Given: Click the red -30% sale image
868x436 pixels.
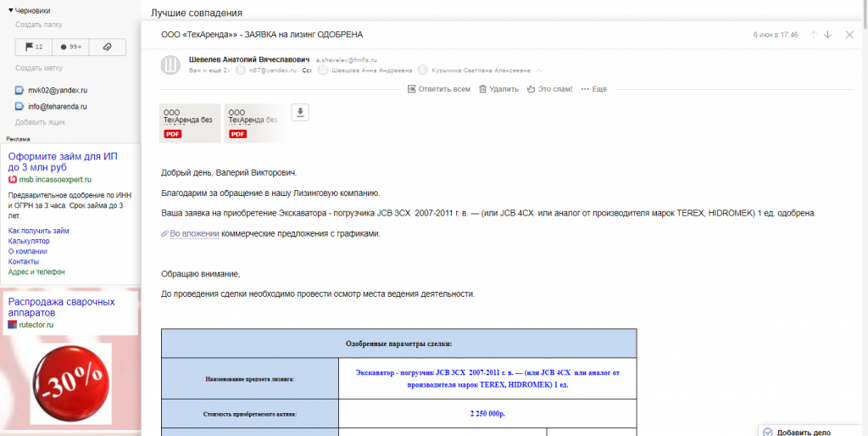Looking at the screenshot, I should pyautogui.click(x=71, y=383).
